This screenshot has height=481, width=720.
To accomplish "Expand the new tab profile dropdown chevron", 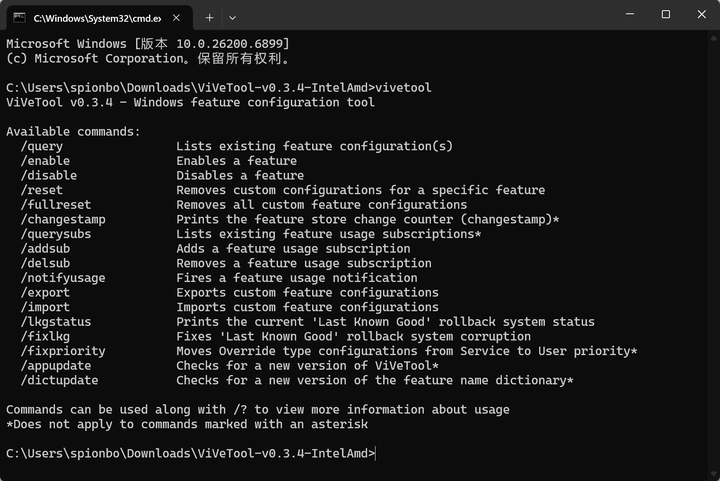I will point(232,18).
